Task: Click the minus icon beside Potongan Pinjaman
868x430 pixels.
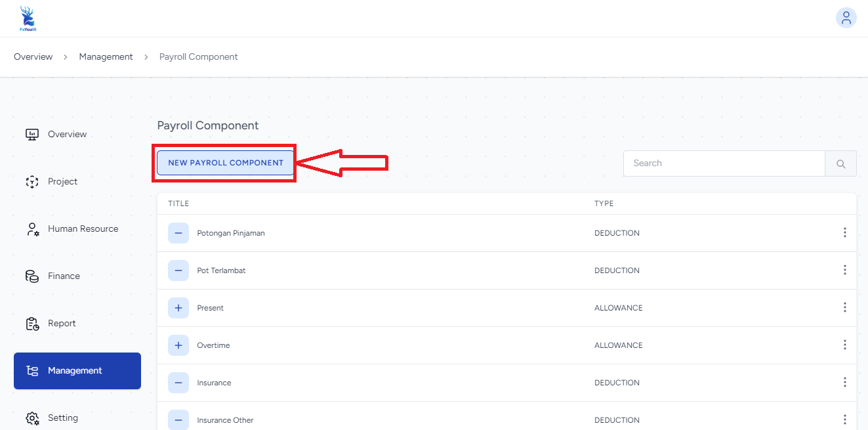Action: coord(178,233)
